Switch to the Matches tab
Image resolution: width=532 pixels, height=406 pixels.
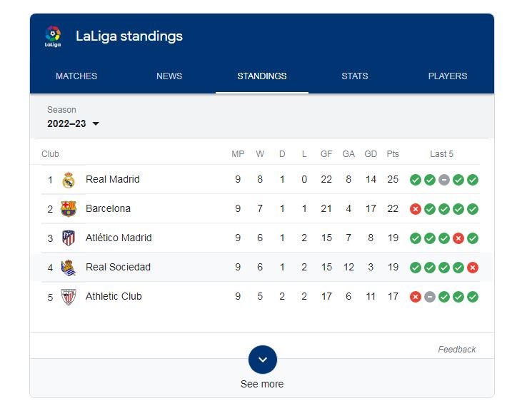[76, 76]
